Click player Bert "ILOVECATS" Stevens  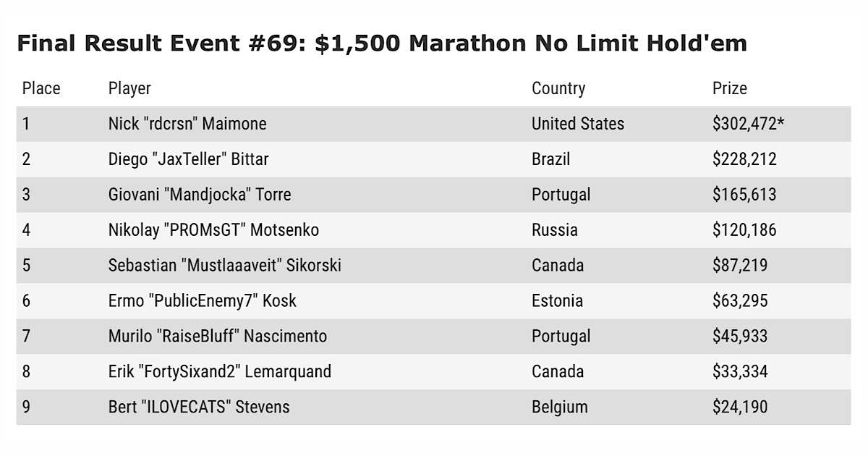point(198,408)
